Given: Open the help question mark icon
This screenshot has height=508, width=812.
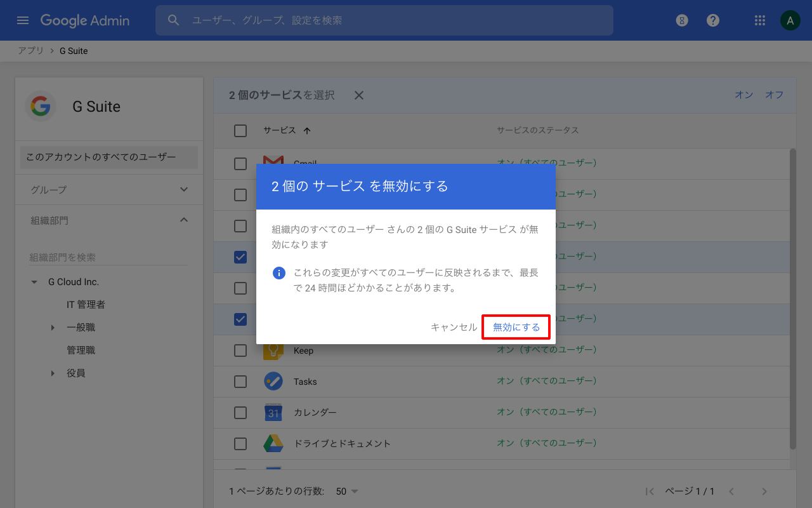Looking at the screenshot, I should pos(713,20).
